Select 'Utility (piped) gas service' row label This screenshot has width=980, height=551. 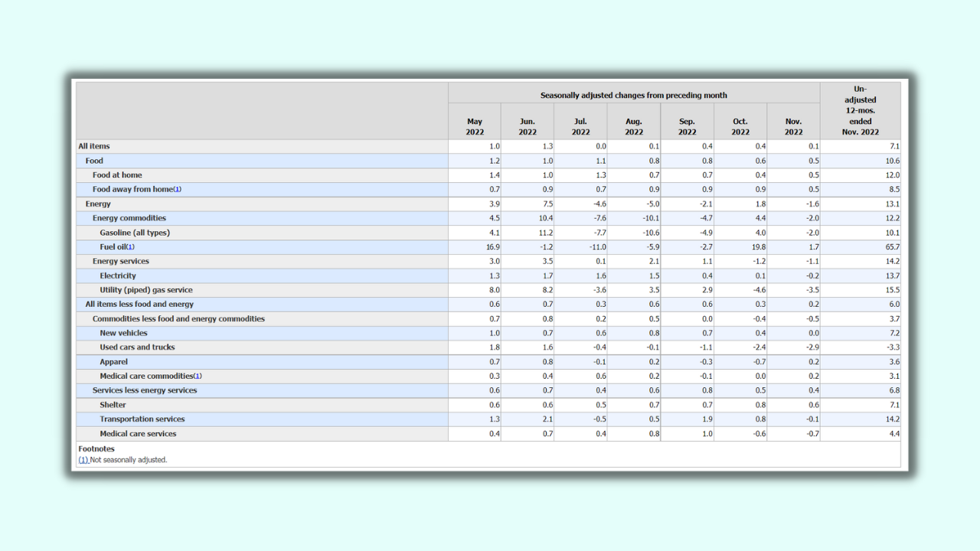(146, 290)
